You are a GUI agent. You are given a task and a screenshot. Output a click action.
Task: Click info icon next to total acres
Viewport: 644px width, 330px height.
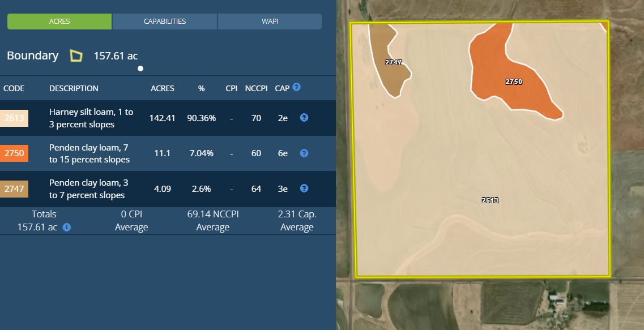[x=67, y=227]
